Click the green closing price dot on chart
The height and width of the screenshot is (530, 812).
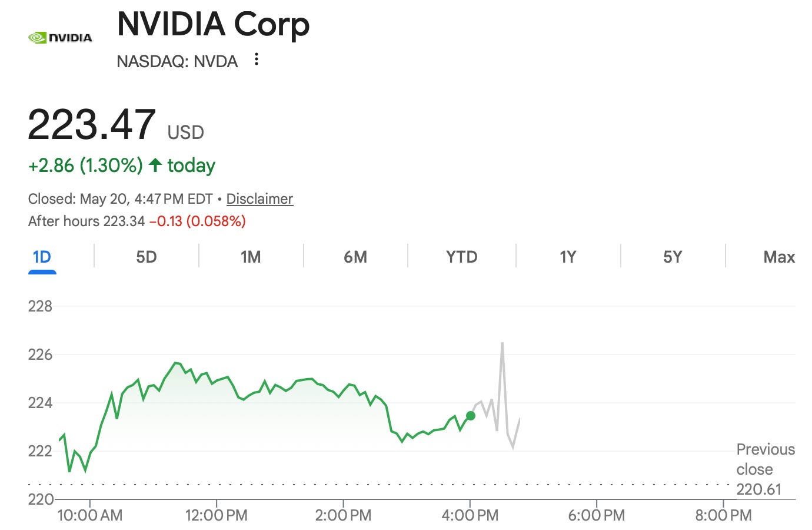click(x=470, y=416)
